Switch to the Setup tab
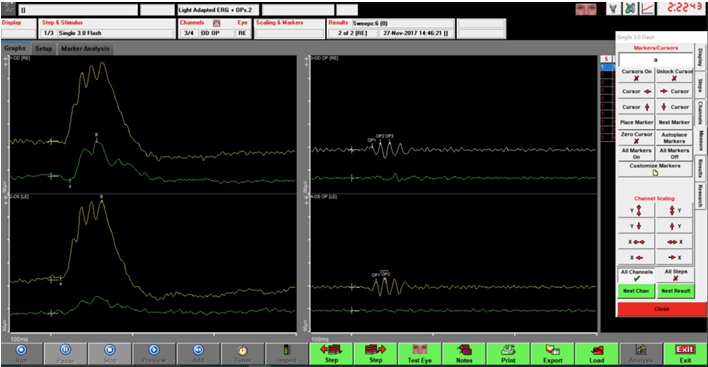Viewport: 708px width, 367px height. [x=44, y=49]
